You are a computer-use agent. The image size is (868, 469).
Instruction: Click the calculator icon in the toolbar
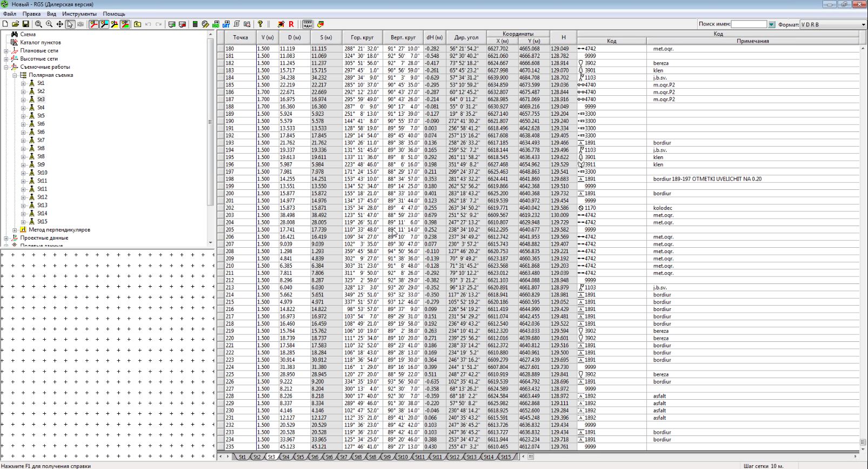pos(195,24)
